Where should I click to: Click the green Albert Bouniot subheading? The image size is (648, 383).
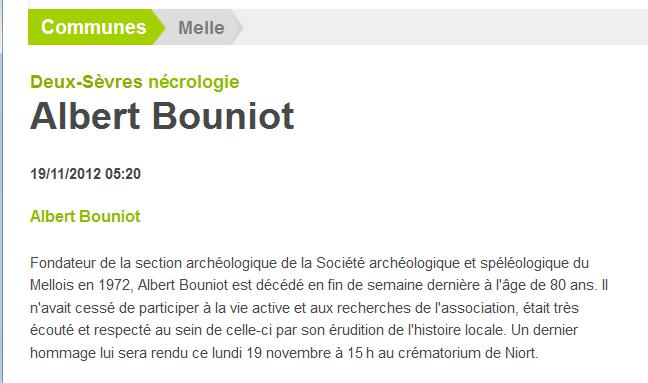tap(85, 216)
